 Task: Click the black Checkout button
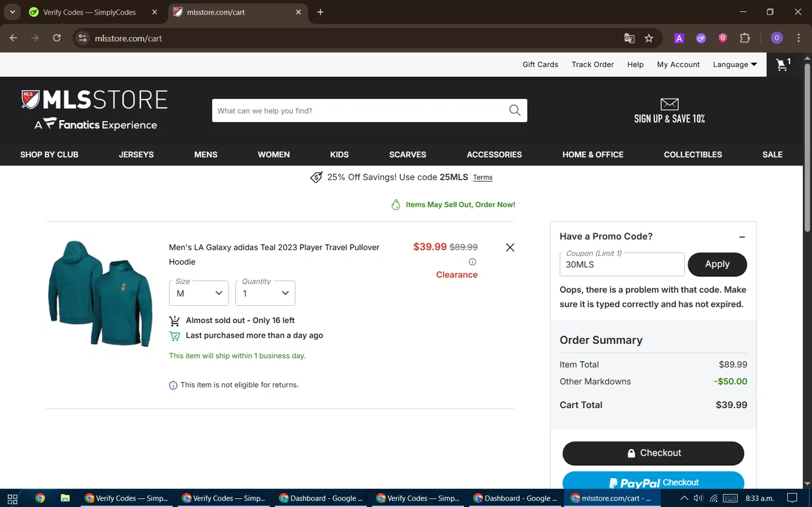pyautogui.click(x=653, y=453)
